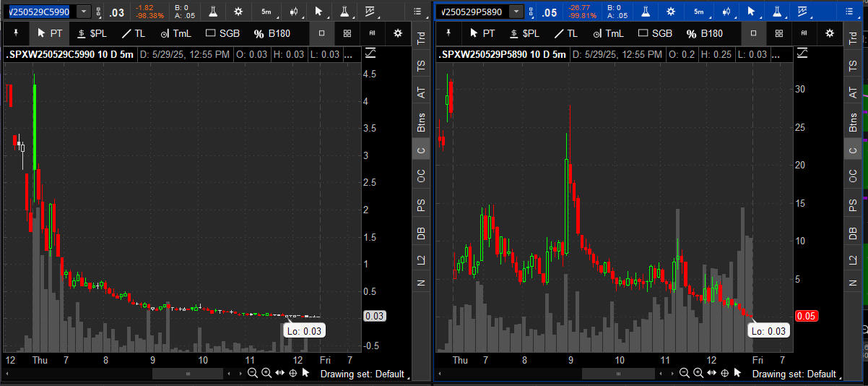
Task: Select the TL trendline tool in left chart
Action: 133,33
